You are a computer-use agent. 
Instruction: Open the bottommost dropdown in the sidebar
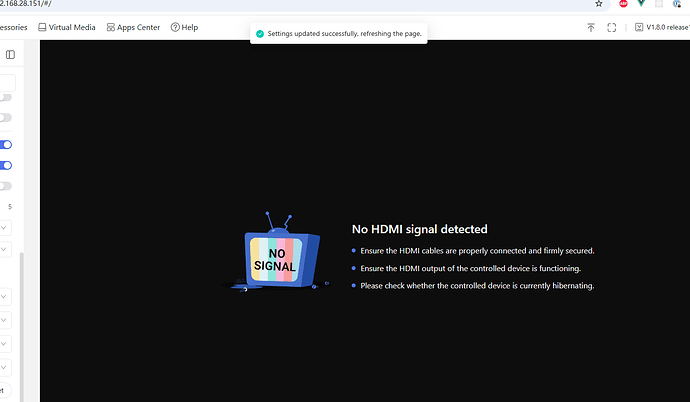point(6,367)
